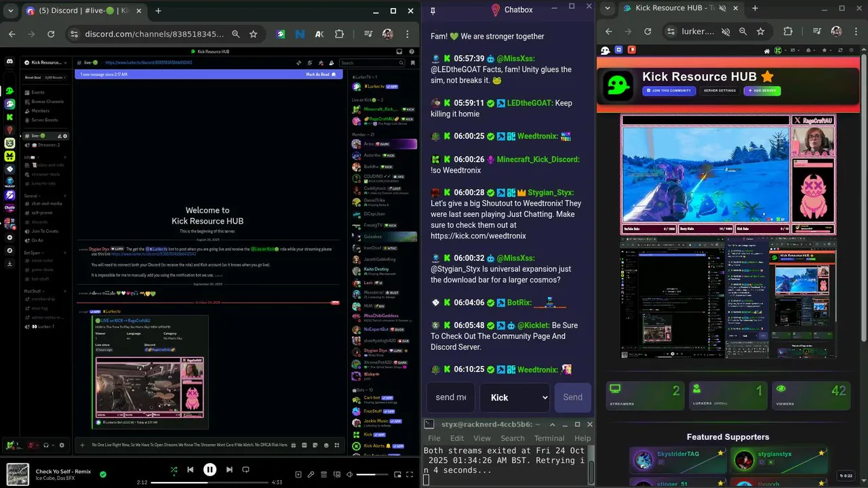Open Discord user settings gear
Screen dimensions: 868x488
click(62, 445)
